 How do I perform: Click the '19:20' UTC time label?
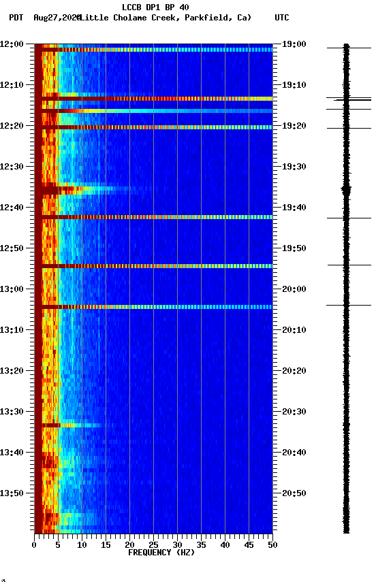tap(294, 126)
